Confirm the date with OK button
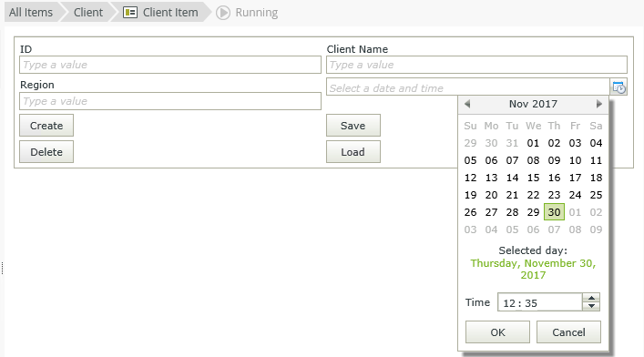This screenshot has height=357, width=644. coord(497,331)
